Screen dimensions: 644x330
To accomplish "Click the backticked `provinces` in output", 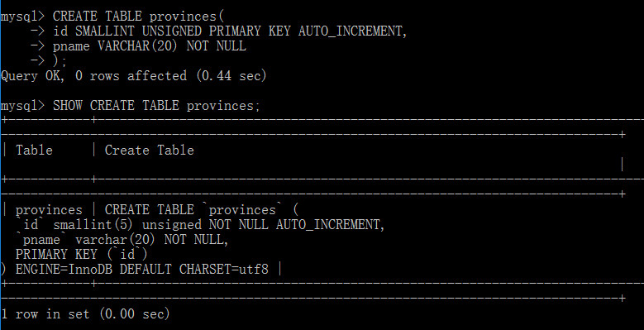I will click(x=242, y=210).
